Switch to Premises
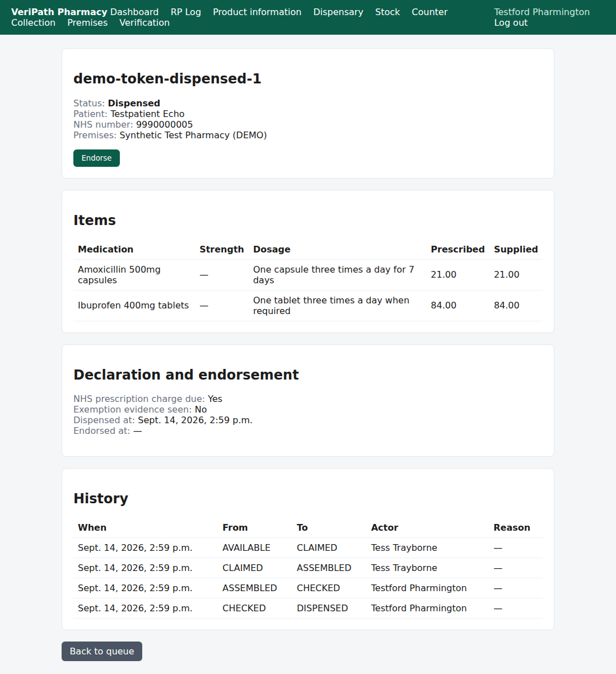616x674 pixels. coord(87,22)
